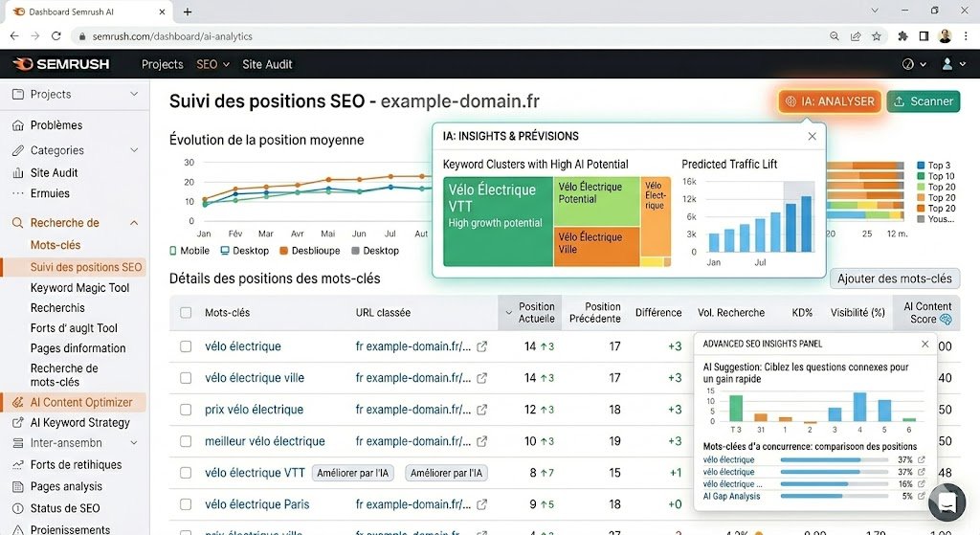Check the meilleur vélo électrique row checkbox

click(x=186, y=441)
